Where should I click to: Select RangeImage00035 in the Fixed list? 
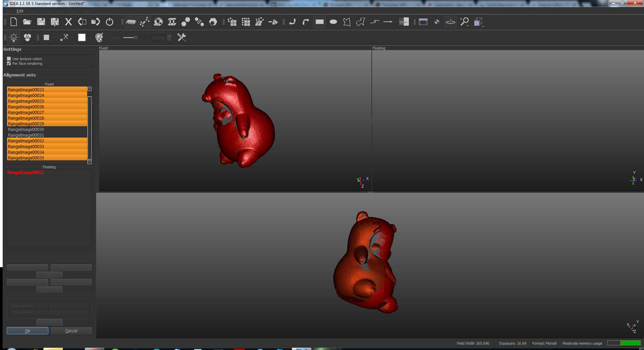[x=47, y=158]
